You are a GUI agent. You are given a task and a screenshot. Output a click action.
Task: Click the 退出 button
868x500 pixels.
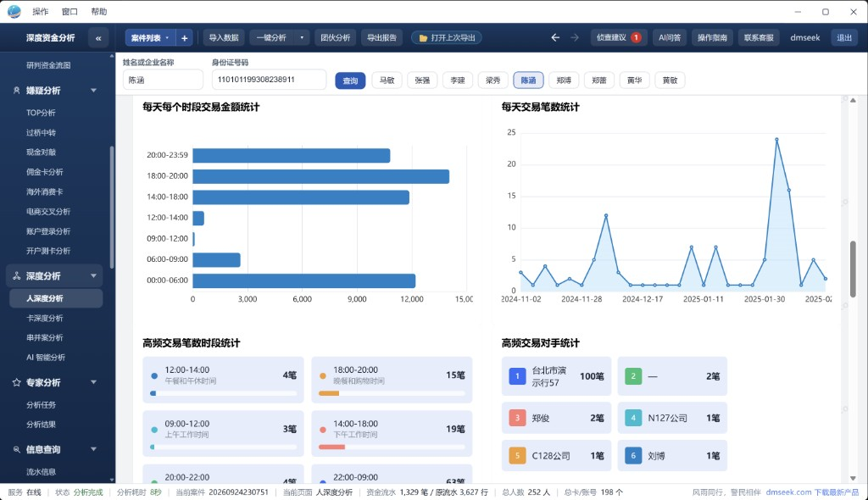(x=844, y=37)
